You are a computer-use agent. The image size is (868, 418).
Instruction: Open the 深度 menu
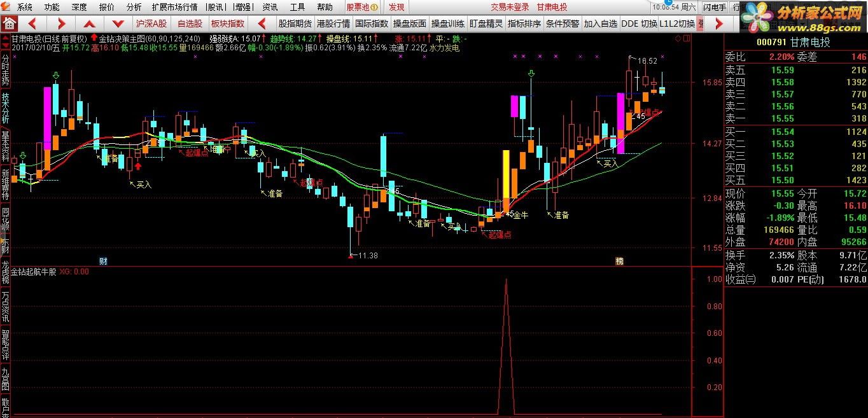click(x=79, y=7)
